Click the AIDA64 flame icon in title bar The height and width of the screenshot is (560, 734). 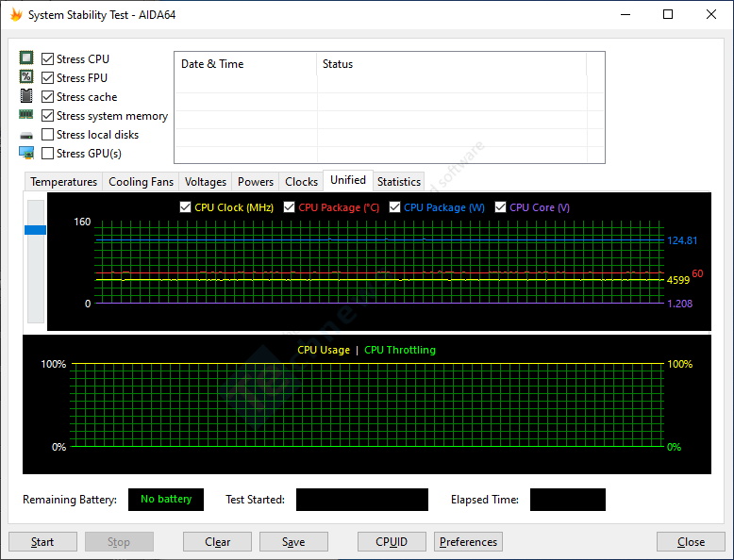[16, 14]
